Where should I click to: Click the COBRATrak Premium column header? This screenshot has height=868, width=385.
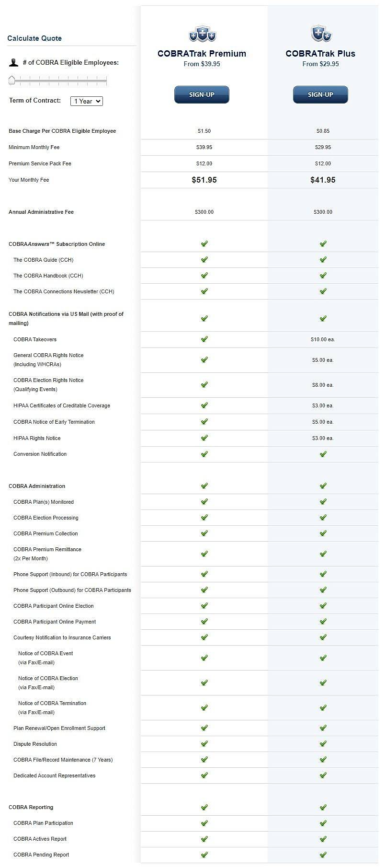point(202,53)
